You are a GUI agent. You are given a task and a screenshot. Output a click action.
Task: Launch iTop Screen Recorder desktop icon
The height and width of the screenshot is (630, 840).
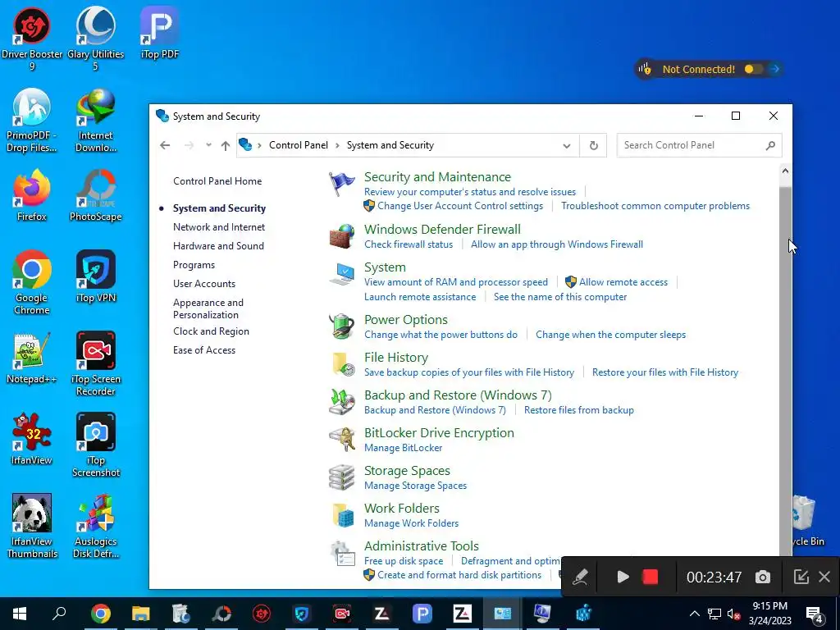(x=96, y=364)
